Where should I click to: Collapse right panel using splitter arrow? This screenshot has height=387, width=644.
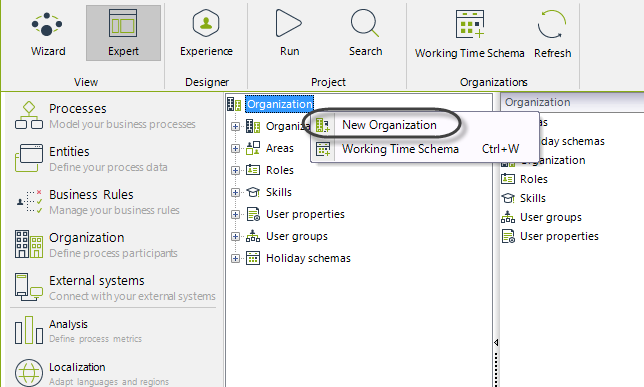(x=496, y=342)
